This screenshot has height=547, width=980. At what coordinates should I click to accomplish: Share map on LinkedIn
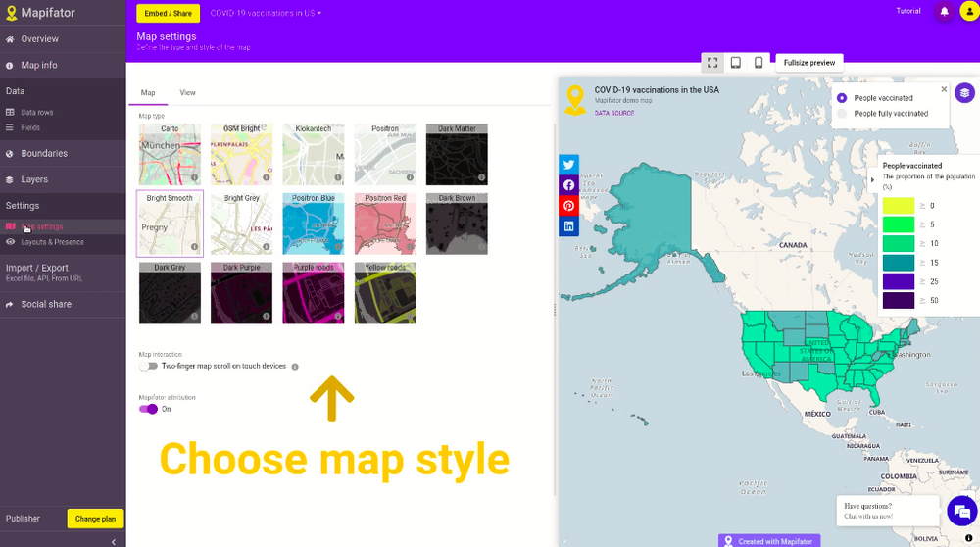pos(568,226)
